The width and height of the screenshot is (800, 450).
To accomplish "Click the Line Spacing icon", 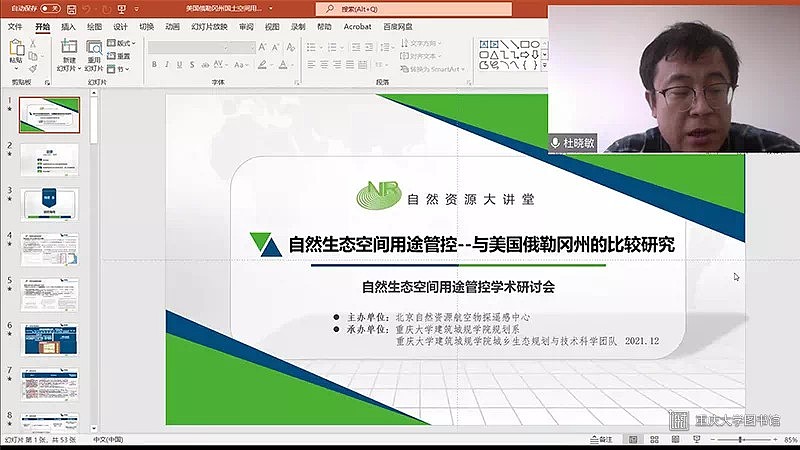I will point(385,47).
